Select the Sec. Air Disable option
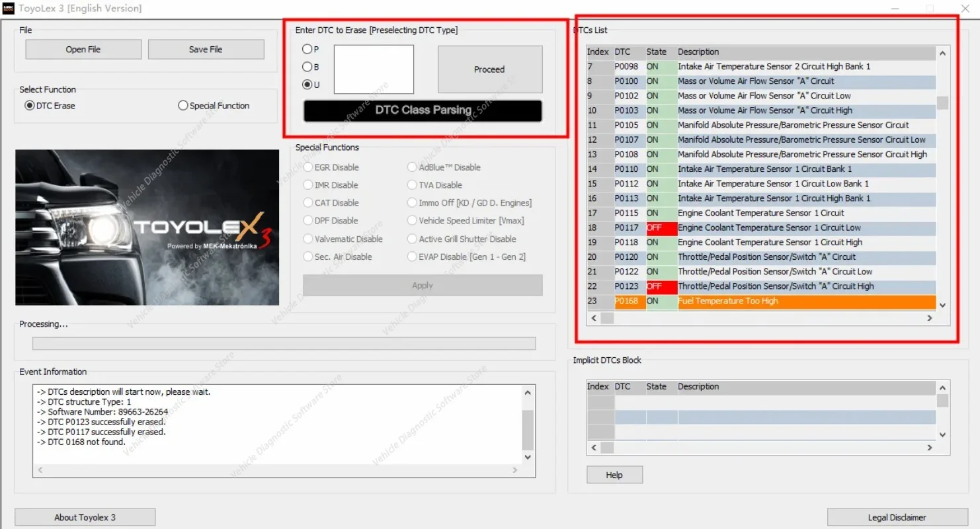Image resolution: width=980 pixels, height=529 pixels. click(338, 257)
